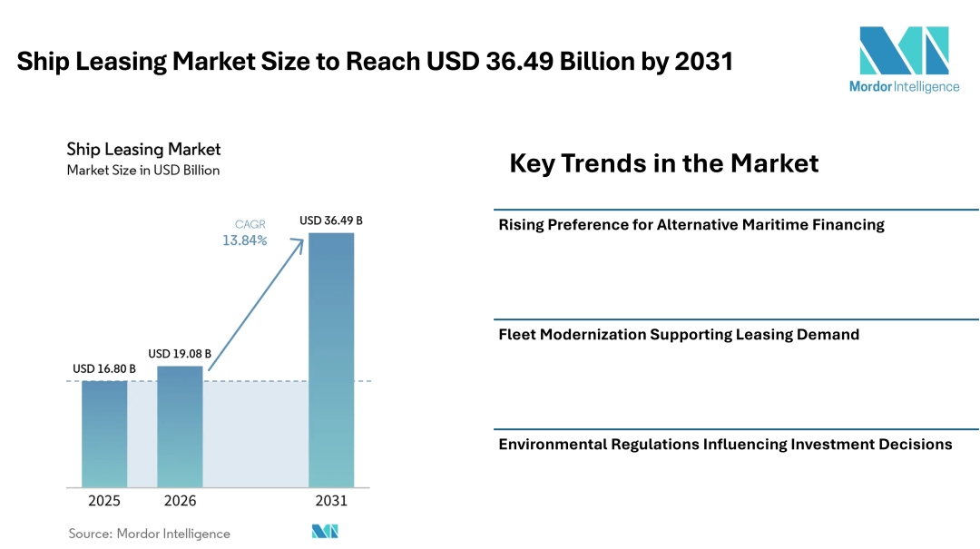The height and width of the screenshot is (549, 980).
Task: Select the 2025 market size bar
Action: pos(104,434)
